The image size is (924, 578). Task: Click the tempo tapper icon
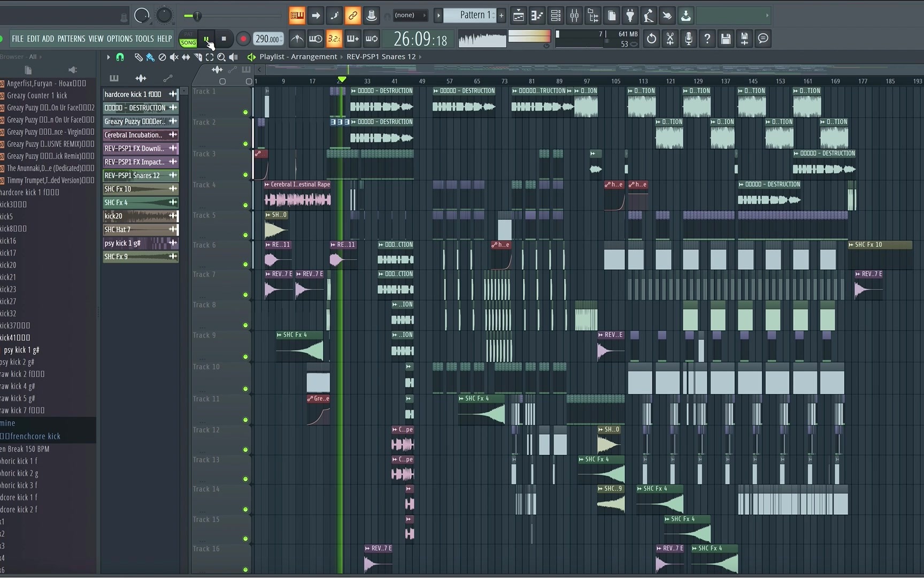[x=649, y=16]
